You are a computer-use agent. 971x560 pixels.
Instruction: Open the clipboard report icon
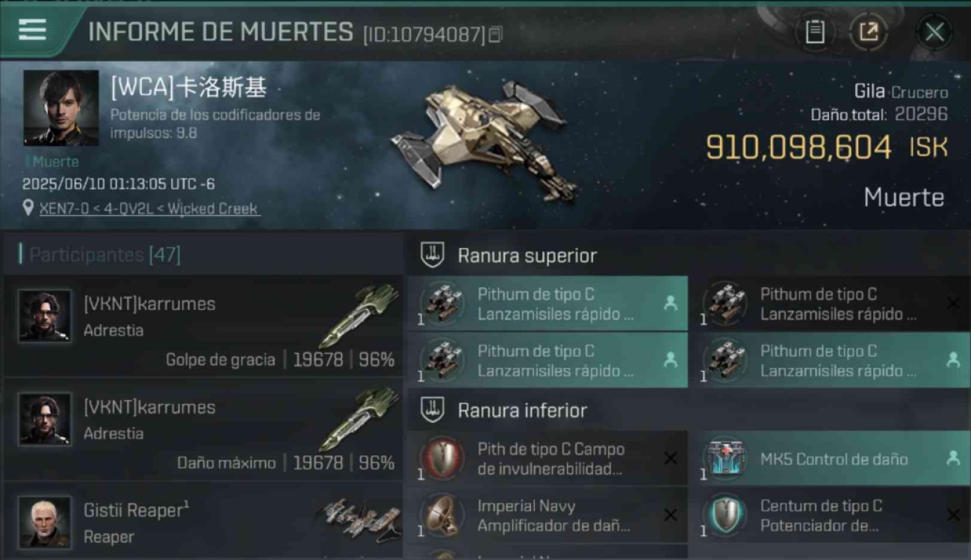pos(815,32)
